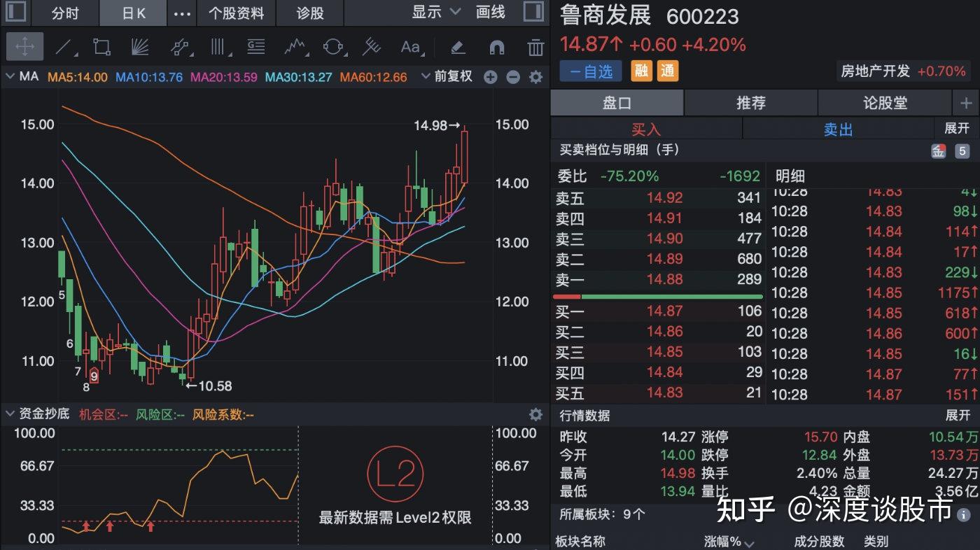This screenshot has width=980, height=550.
Task: Remove stock from 自选 watchlist
Action: click(x=591, y=71)
